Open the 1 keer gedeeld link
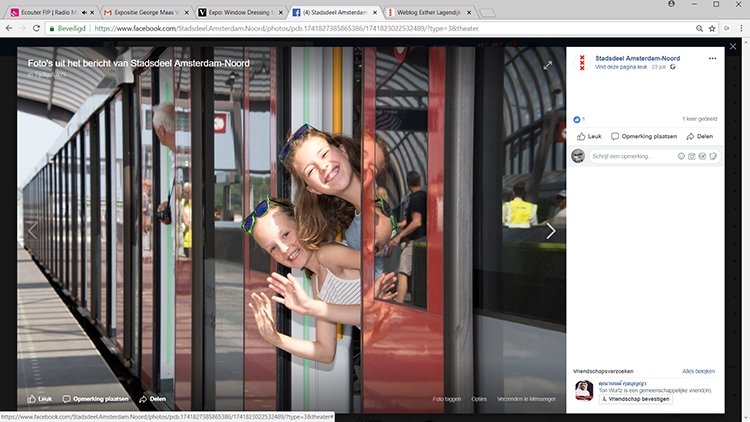 pyautogui.click(x=699, y=119)
